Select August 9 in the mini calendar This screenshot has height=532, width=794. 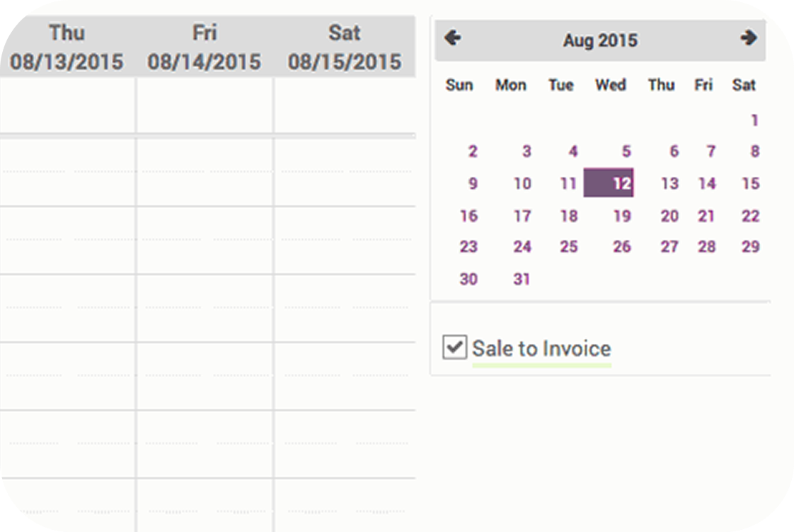473,184
